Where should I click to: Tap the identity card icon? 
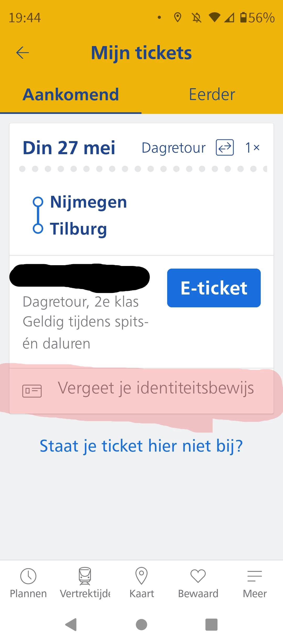coord(32,391)
